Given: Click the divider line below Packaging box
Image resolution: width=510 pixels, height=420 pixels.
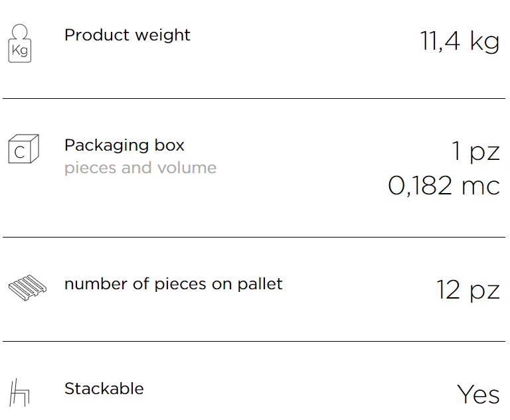Looking at the screenshot, I should [x=254, y=237].
